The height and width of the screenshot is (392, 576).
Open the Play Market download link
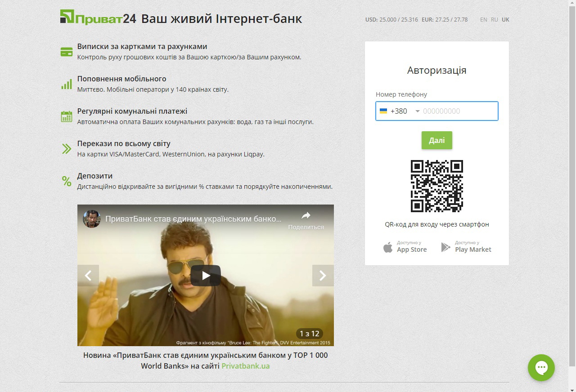point(466,247)
